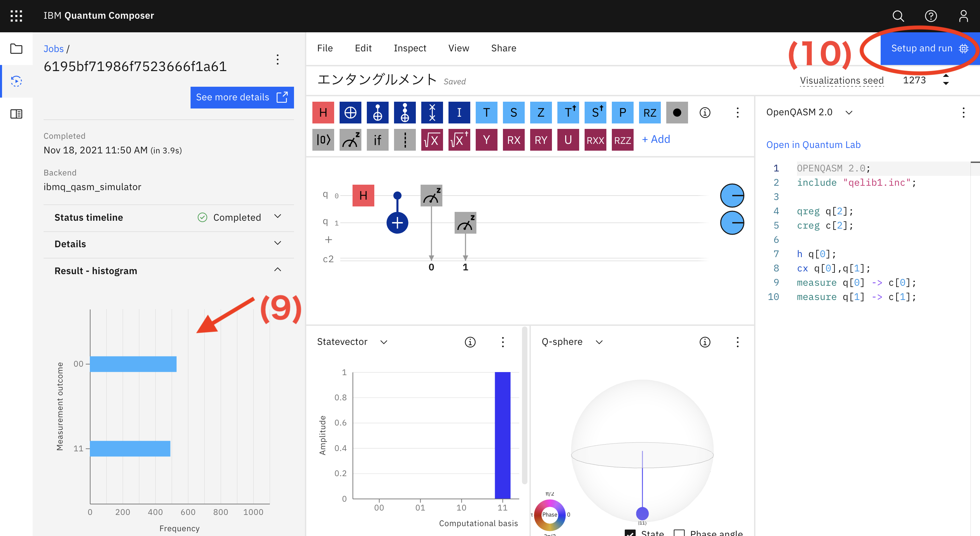Toggle the q0 phase disk indicator

(x=732, y=196)
